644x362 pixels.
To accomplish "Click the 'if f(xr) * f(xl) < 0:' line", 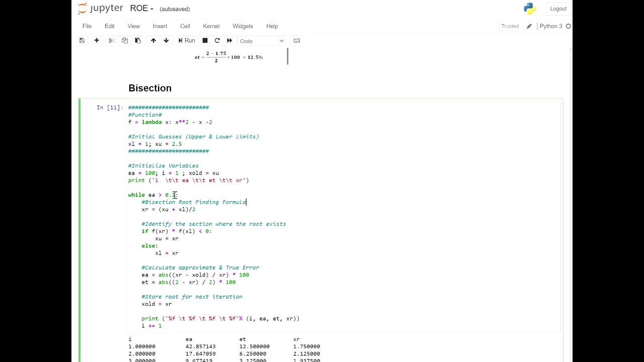I will [177, 231].
